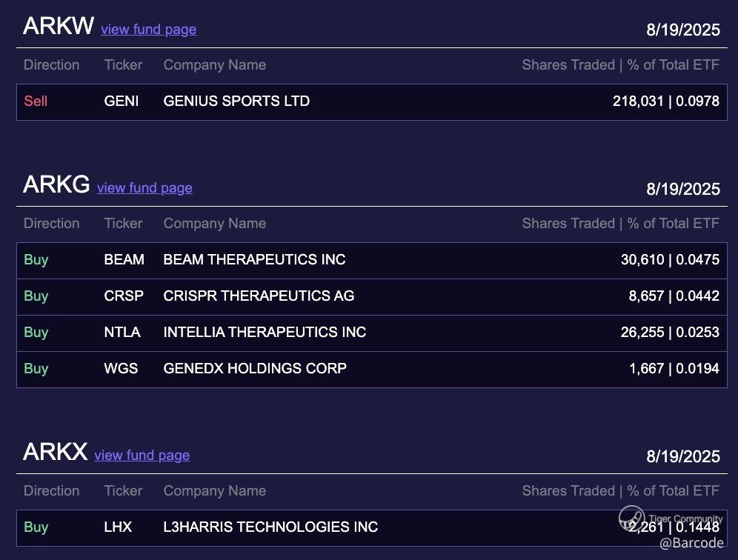Image resolution: width=738 pixels, height=560 pixels.
Task: Click the INTELLIA THERAPEUTICS INC company name
Action: (265, 333)
